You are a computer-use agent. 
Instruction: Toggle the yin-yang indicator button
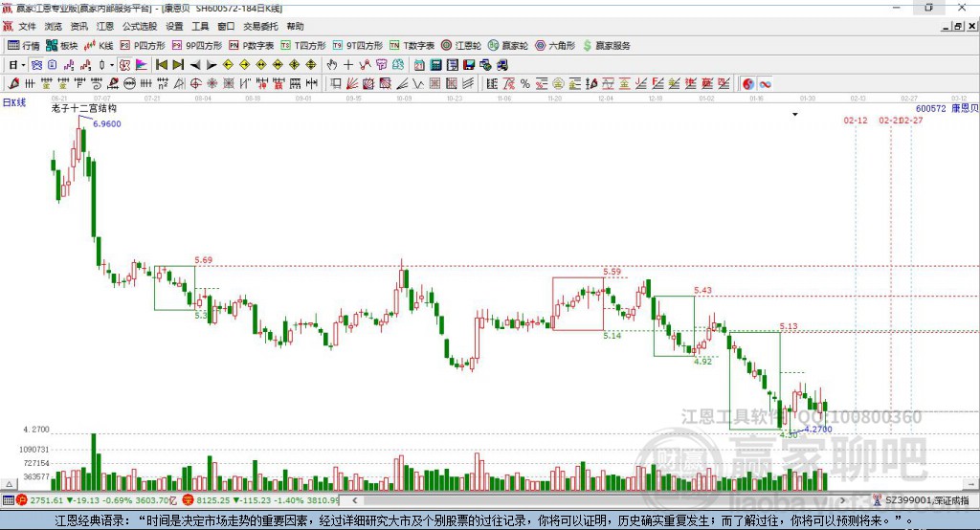(x=747, y=84)
